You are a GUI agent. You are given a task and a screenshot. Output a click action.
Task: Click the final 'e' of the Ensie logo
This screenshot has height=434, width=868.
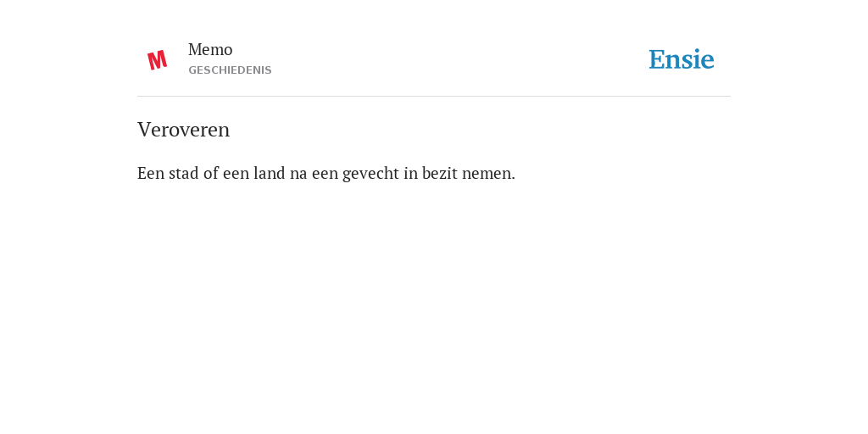pyautogui.click(x=708, y=62)
